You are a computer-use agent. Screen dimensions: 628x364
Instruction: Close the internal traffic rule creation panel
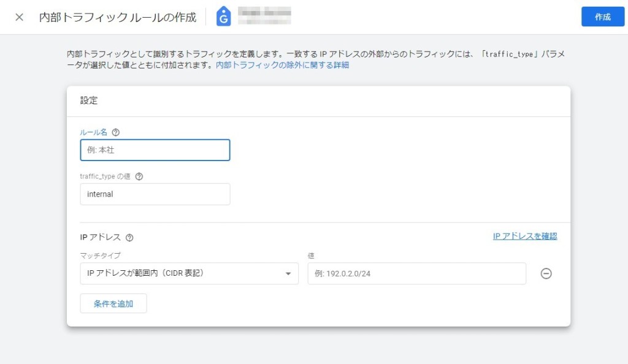pos(19,17)
